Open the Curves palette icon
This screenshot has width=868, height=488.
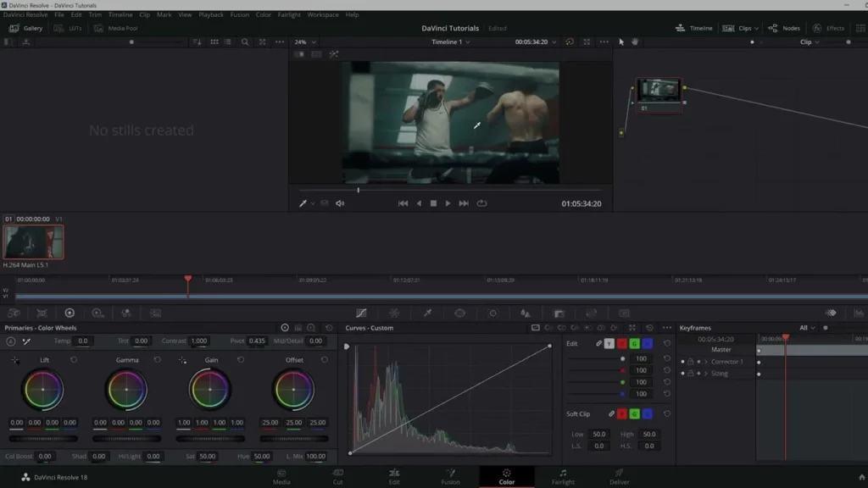pyautogui.click(x=361, y=313)
